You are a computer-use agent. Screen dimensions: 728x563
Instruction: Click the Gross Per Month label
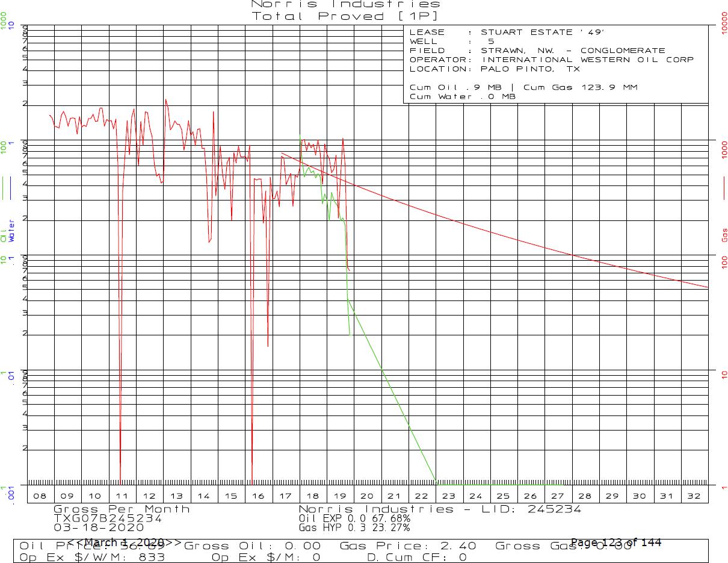click(x=122, y=509)
